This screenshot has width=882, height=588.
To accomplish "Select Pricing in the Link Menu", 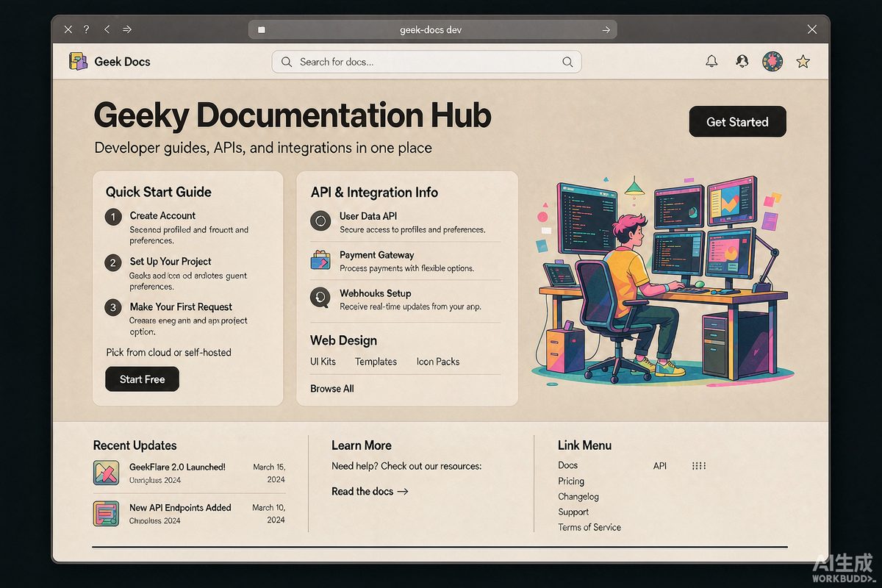I will coord(571,481).
